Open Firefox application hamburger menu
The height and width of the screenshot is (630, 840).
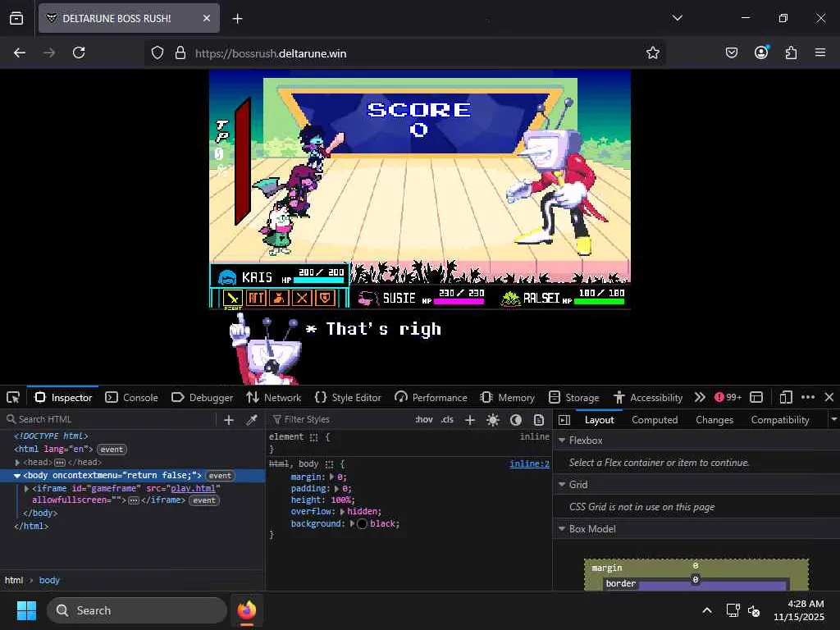[820, 52]
